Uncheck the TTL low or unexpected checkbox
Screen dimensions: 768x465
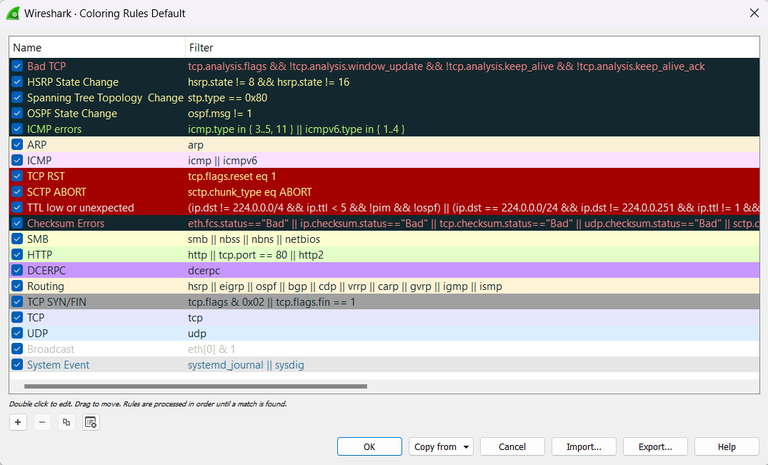(17, 207)
